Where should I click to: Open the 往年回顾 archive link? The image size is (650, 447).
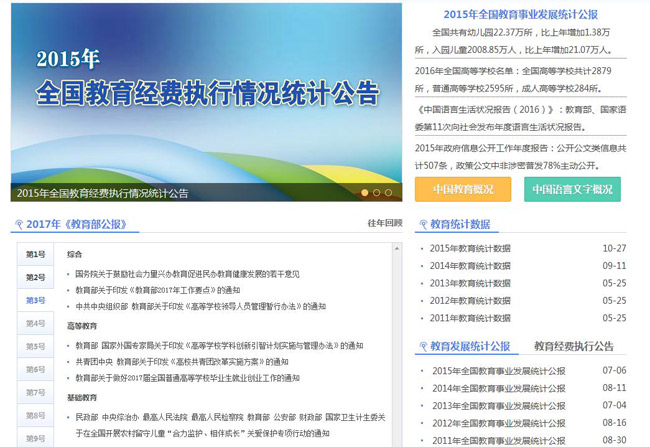[x=384, y=223]
